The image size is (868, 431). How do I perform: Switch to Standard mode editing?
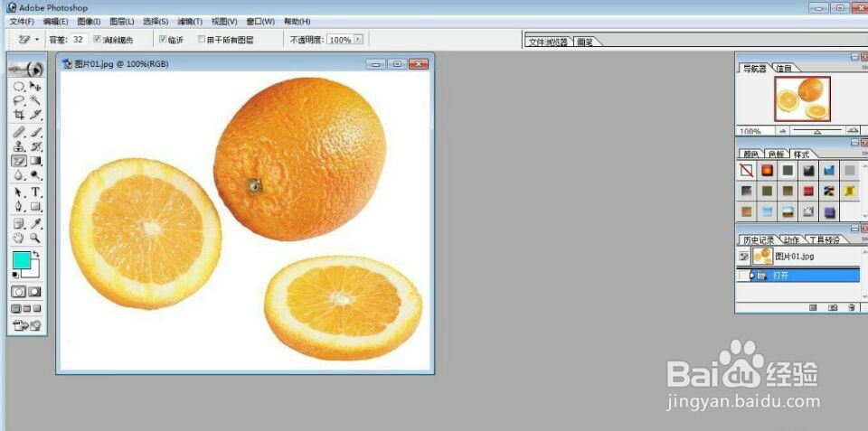pyautogui.click(x=19, y=292)
